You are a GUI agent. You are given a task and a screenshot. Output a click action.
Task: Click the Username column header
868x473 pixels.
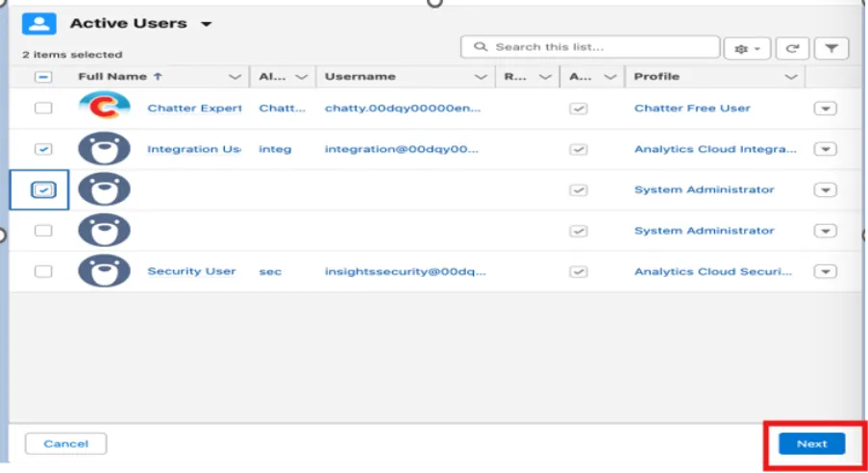[360, 77]
